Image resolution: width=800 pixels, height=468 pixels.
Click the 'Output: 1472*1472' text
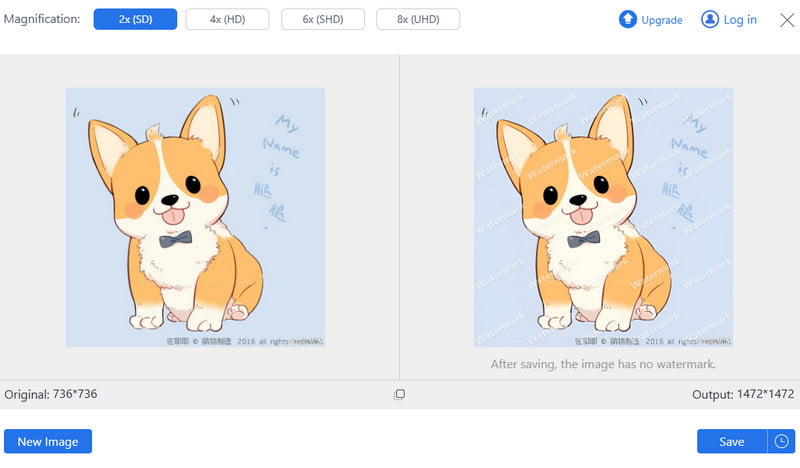[743, 394]
